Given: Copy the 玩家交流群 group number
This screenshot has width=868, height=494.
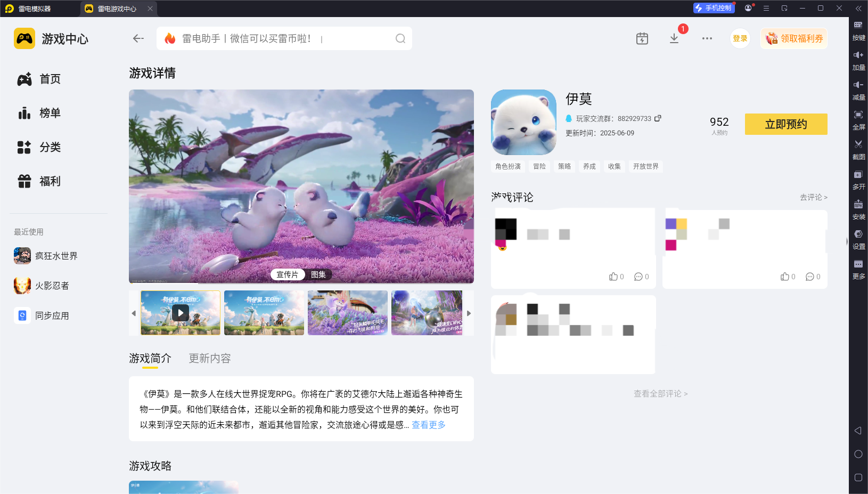Looking at the screenshot, I should (659, 118).
